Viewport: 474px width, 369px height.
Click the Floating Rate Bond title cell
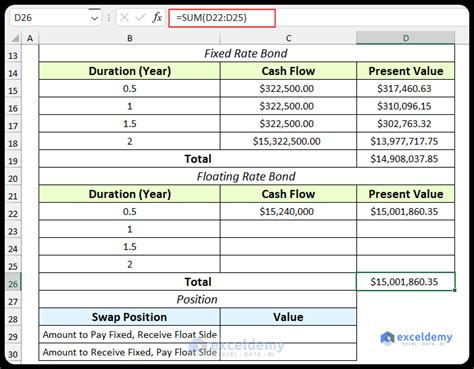(247, 176)
